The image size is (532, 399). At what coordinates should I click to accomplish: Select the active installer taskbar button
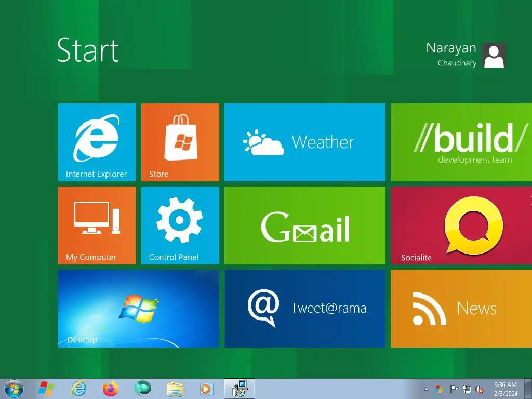(240, 389)
